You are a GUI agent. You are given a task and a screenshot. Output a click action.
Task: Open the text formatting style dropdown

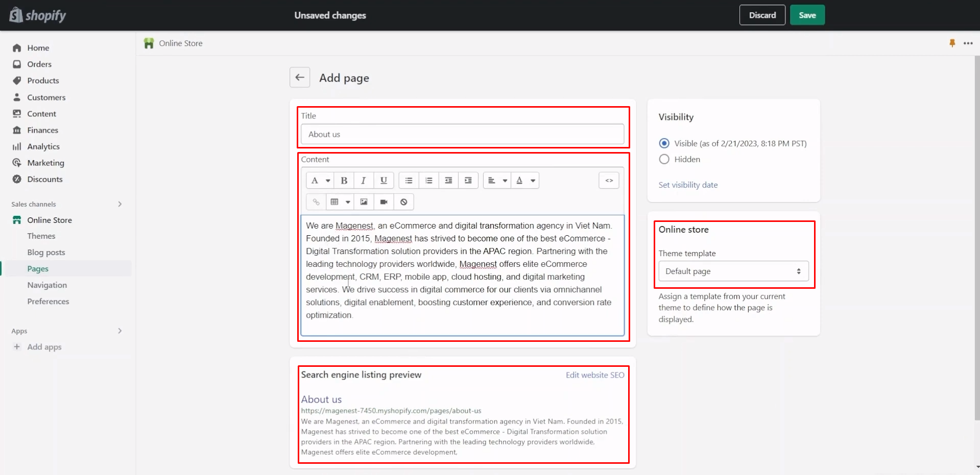click(x=320, y=180)
